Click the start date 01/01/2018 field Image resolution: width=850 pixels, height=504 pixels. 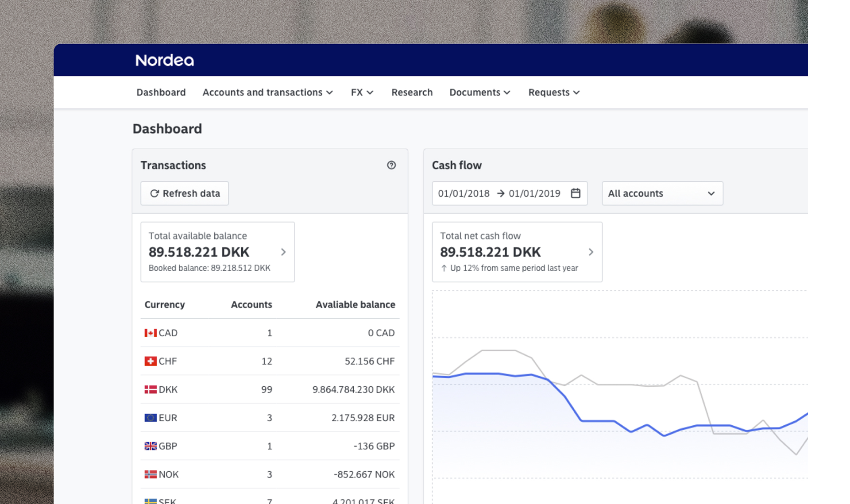tap(464, 193)
